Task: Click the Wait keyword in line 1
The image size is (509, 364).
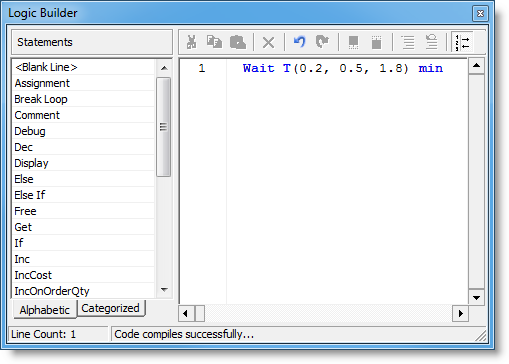Action: click(259, 68)
